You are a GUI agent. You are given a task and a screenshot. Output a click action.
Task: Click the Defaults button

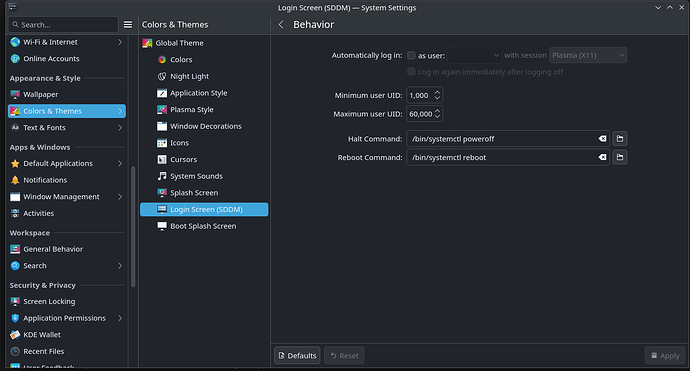pyautogui.click(x=297, y=356)
